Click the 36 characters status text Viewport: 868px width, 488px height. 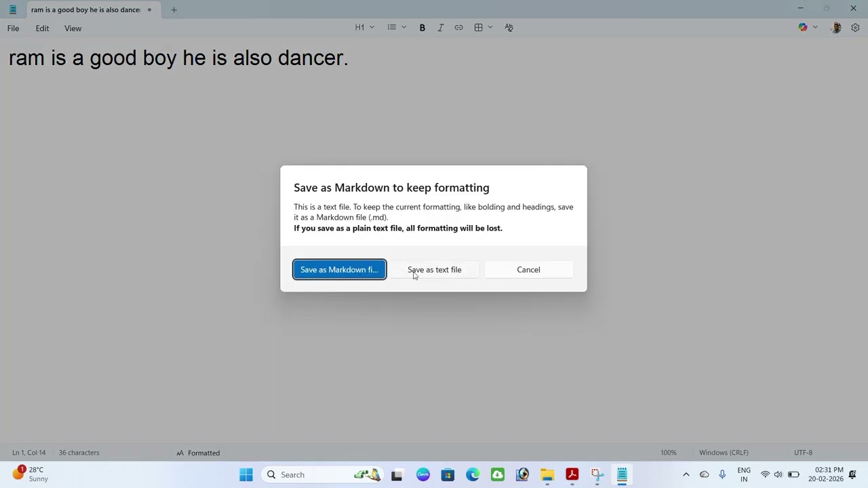(x=79, y=453)
